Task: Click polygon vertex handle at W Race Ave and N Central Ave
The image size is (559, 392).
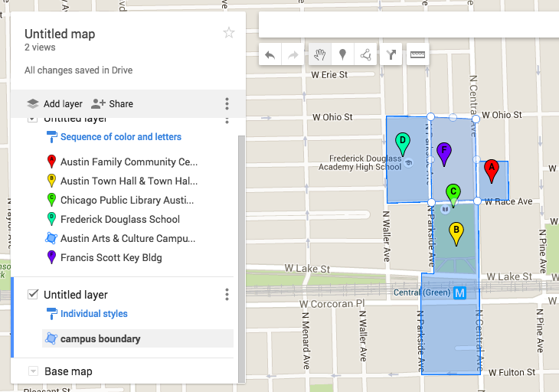Action: tap(477, 201)
